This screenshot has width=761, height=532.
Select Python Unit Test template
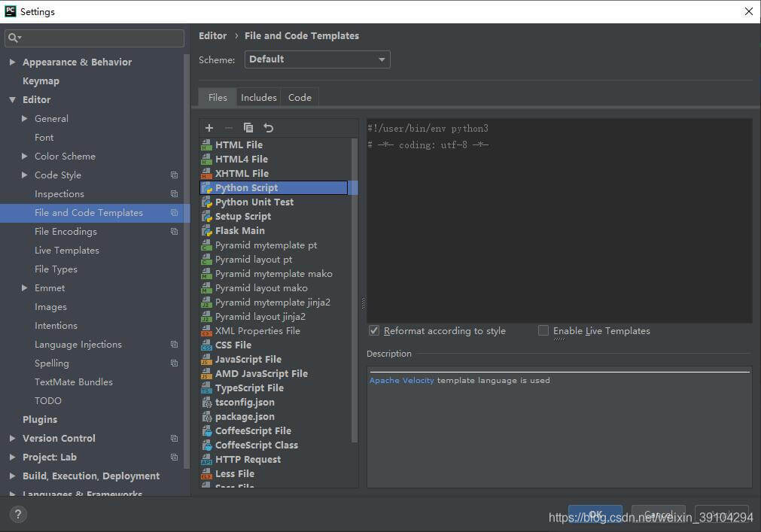tap(254, 202)
